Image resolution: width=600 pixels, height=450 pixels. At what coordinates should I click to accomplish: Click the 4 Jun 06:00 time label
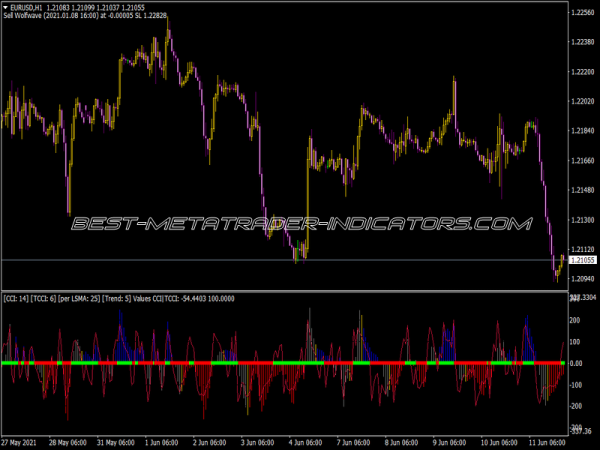[x=311, y=443]
